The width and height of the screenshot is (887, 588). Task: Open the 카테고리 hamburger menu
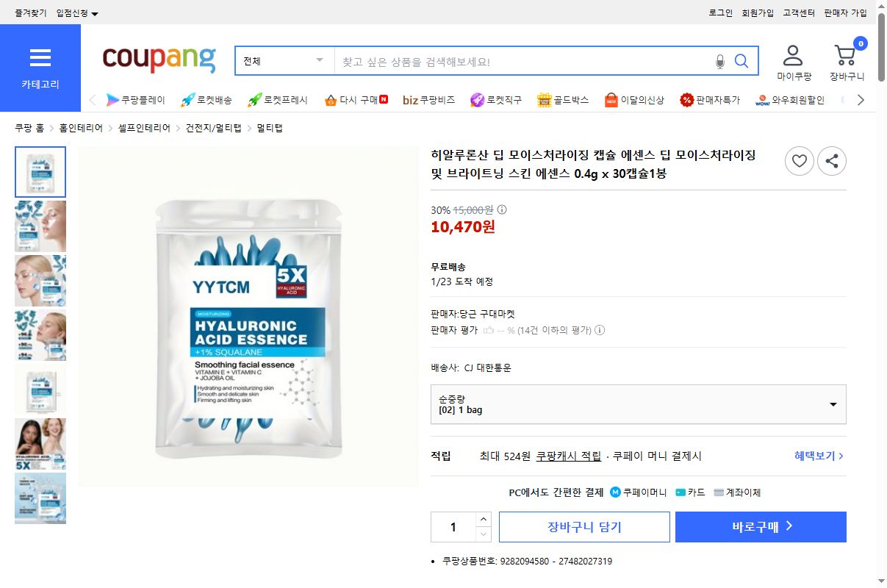coord(40,59)
